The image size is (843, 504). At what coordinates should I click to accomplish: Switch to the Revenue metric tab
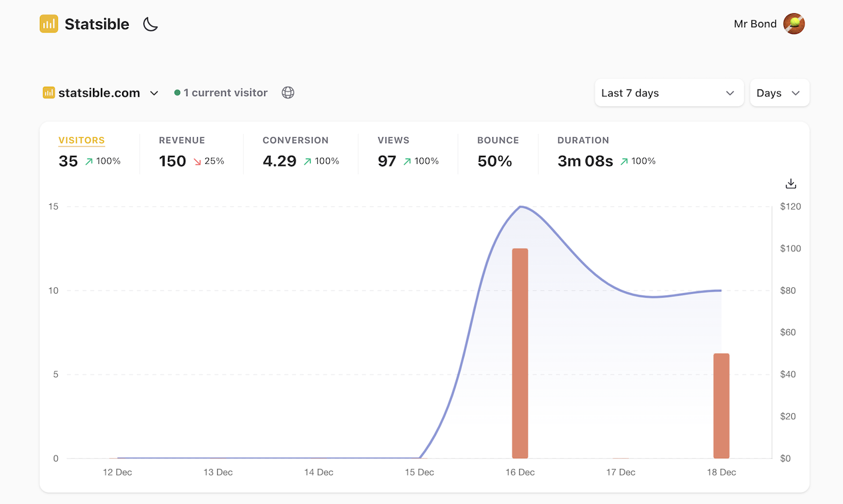point(182,141)
